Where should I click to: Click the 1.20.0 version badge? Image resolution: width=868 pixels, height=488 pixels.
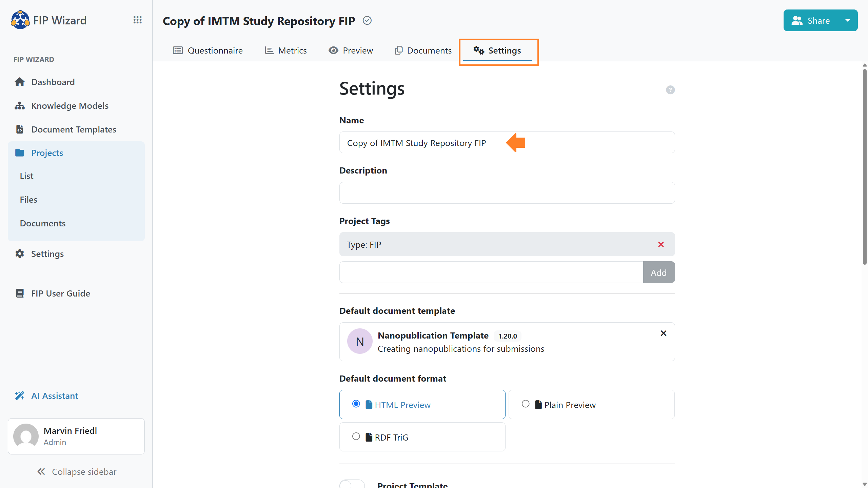point(508,336)
